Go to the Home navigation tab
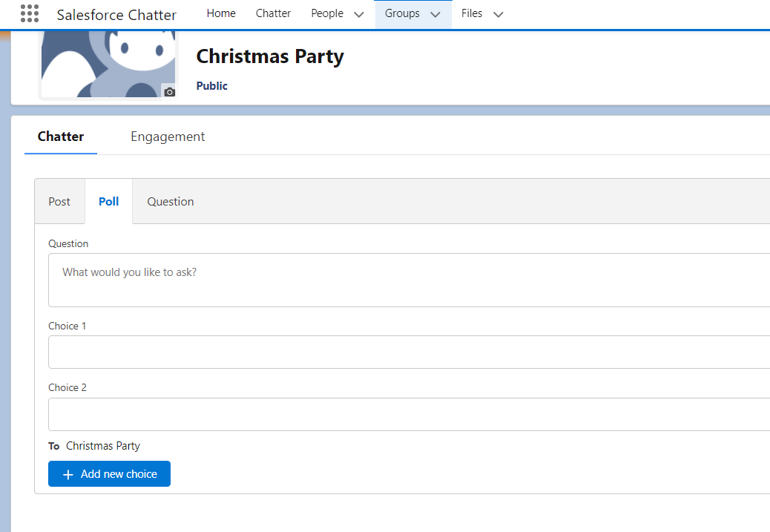Image resolution: width=770 pixels, height=532 pixels. tap(221, 13)
